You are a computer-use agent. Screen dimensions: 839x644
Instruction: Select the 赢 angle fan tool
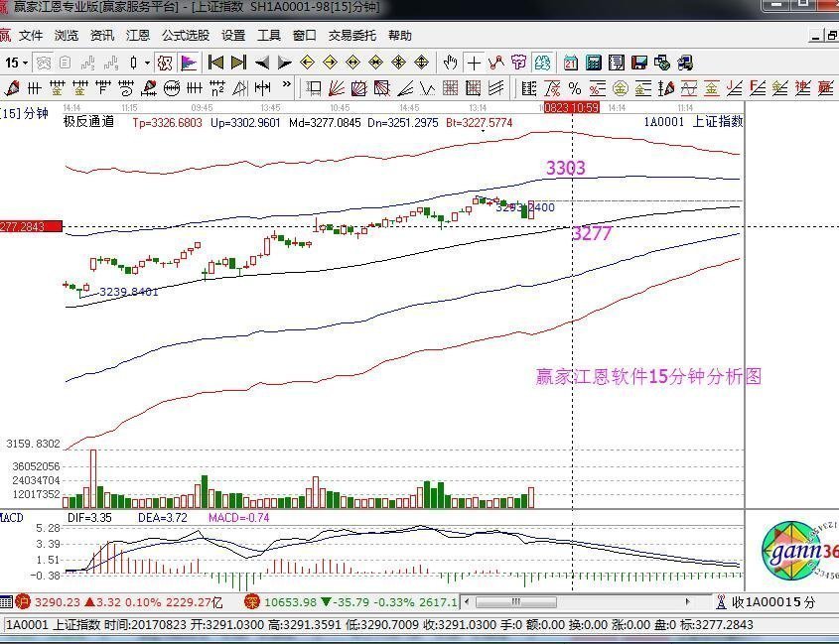(826, 88)
